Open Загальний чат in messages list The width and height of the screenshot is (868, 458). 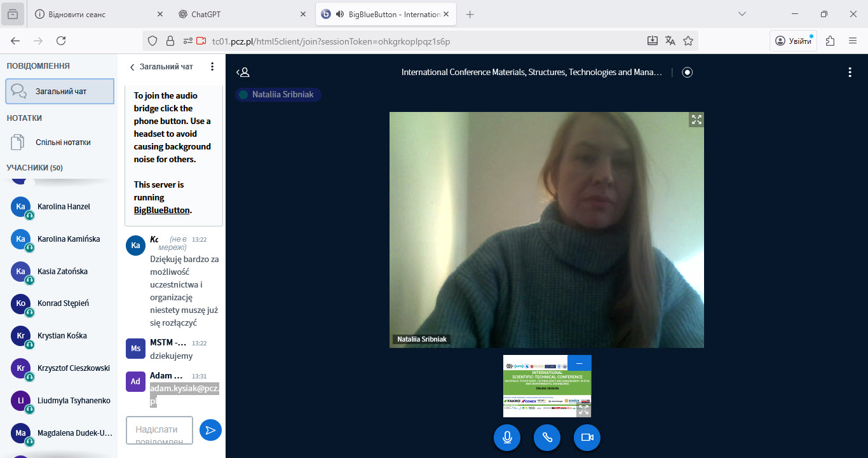coord(60,91)
